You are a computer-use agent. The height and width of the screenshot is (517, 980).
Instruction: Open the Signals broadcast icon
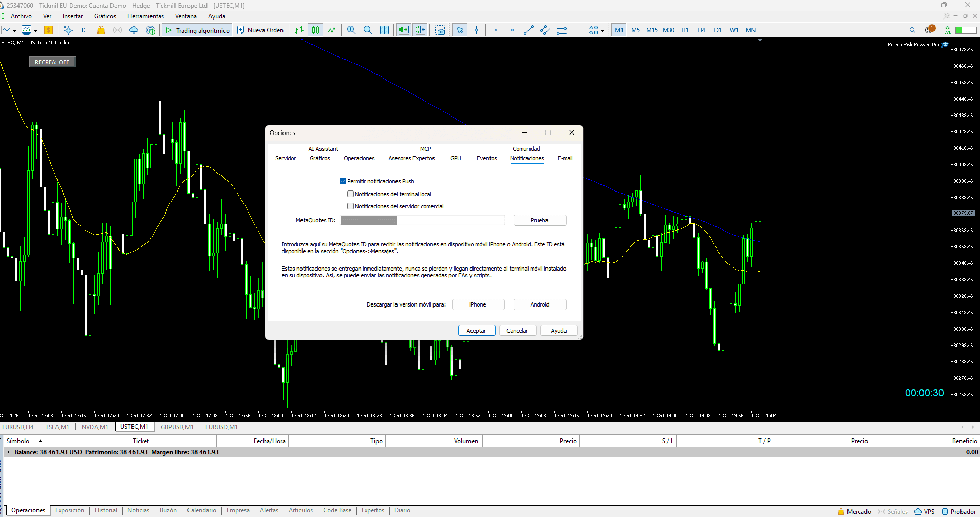click(117, 30)
